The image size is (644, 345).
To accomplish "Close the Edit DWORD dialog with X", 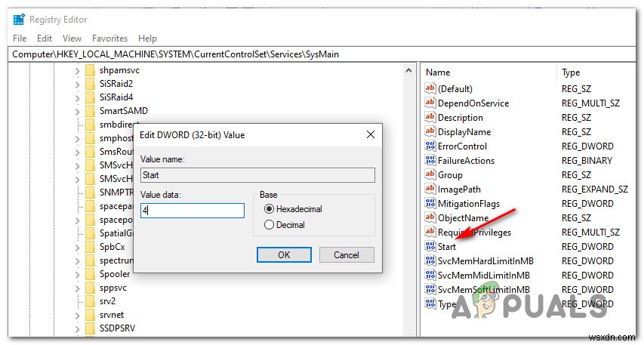I will 371,134.
